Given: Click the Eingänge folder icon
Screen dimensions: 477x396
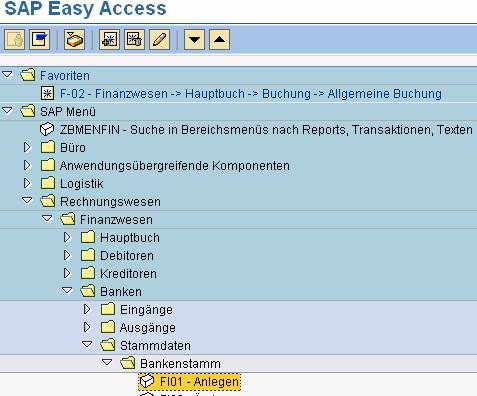Looking at the screenshot, I should [108, 309].
